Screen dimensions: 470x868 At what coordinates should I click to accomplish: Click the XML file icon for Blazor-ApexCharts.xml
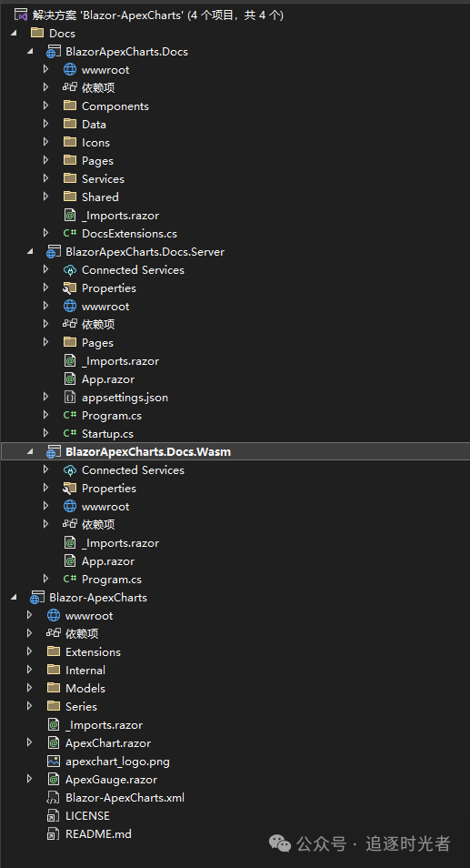tap(54, 798)
